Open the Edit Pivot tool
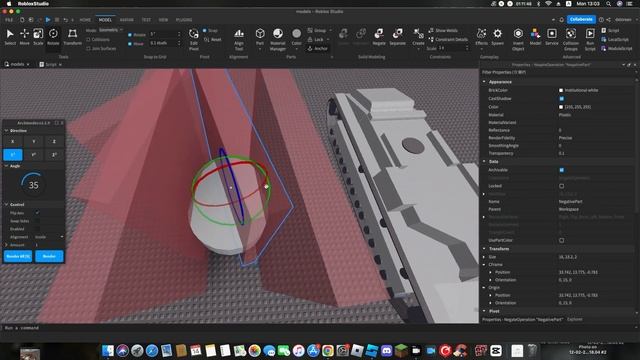The image size is (640, 360). click(x=193, y=39)
